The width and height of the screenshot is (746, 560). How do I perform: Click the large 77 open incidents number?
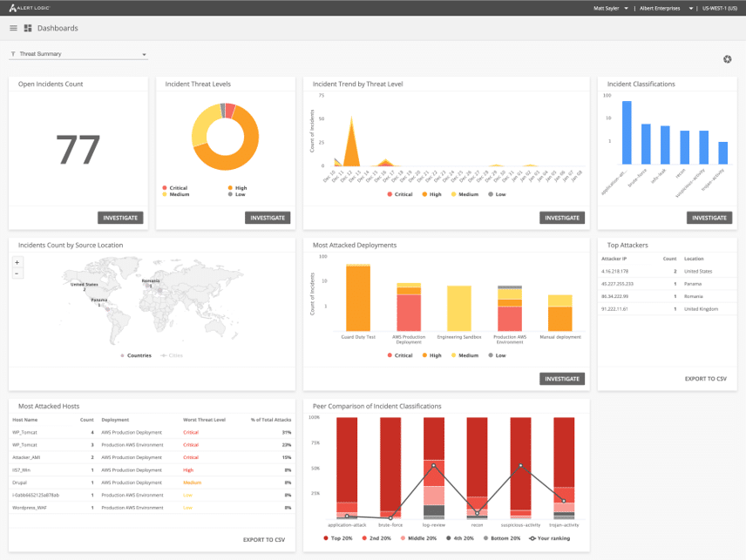click(78, 150)
